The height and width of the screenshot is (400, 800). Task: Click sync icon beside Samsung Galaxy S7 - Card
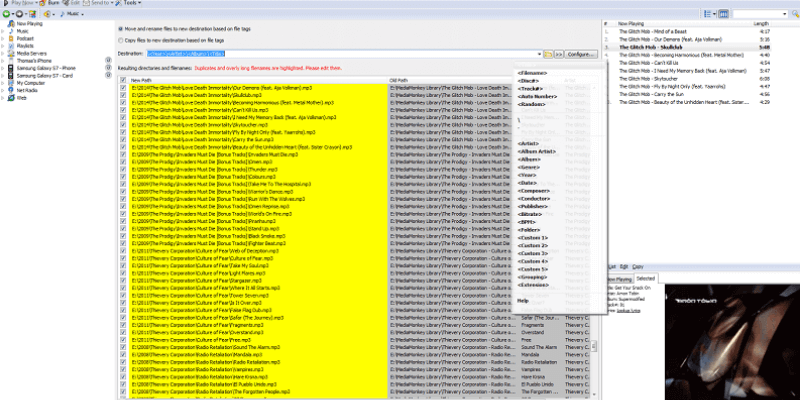click(x=108, y=76)
